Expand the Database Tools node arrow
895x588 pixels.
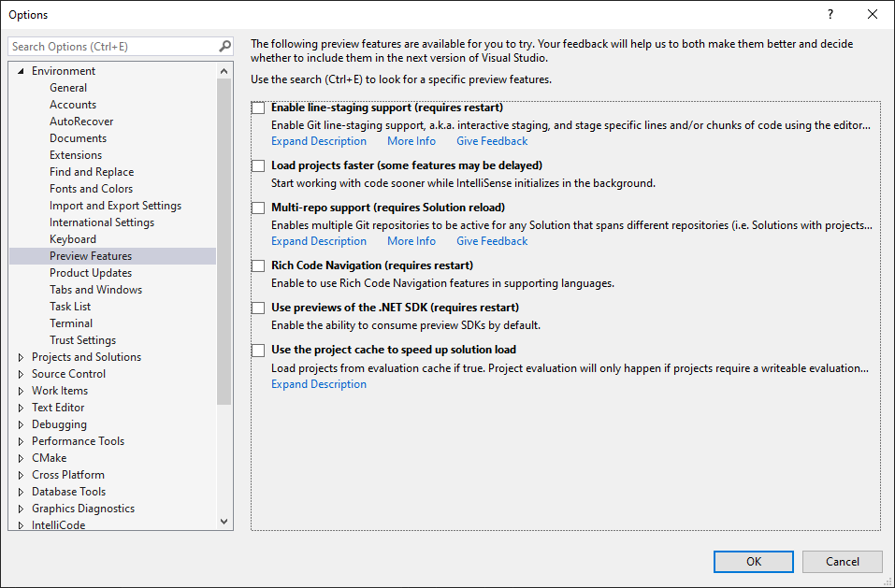22,493
